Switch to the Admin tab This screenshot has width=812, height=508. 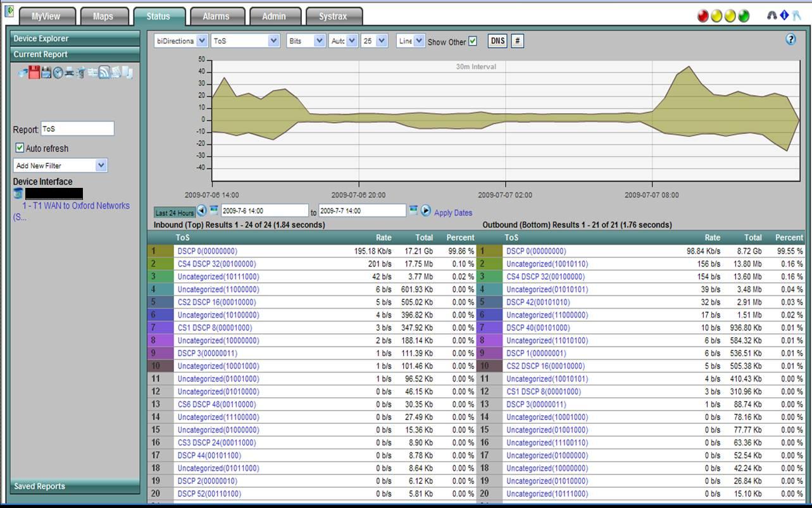[x=274, y=16]
